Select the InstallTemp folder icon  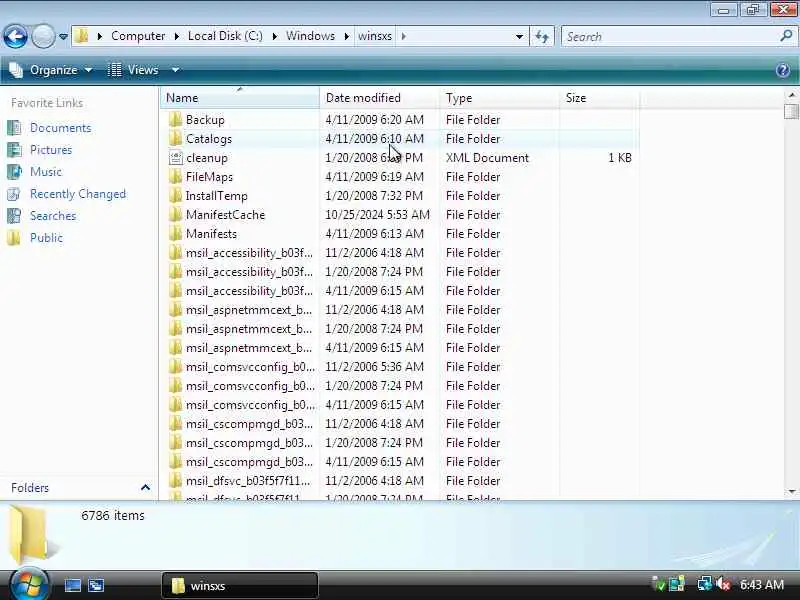point(176,196)
